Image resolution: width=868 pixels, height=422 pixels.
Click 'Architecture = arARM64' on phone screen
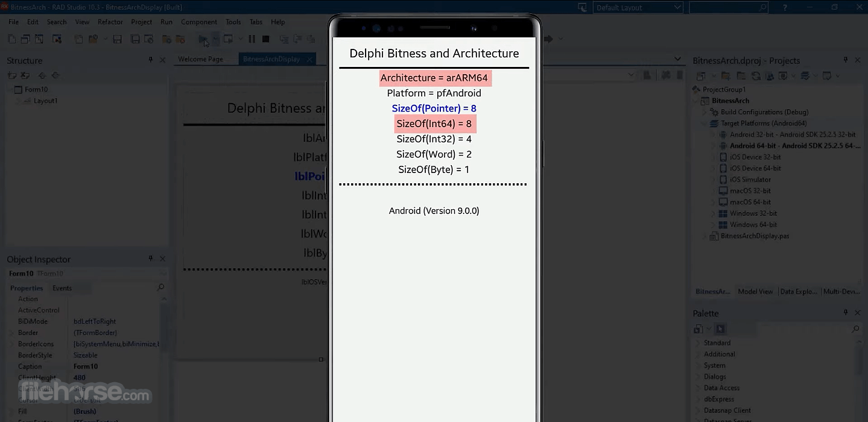coord(434,78)
